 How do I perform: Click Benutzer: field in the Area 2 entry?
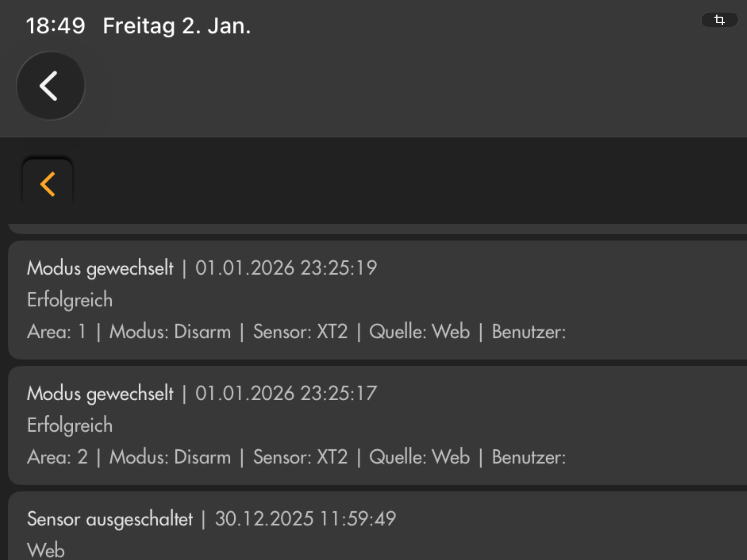[x=529, y=457]
